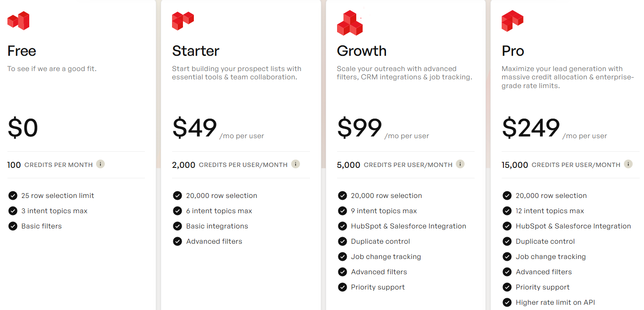This screenshot has height=310, width=644.
Task: Click the checkmark beside Basic filters
Action: (x=13, y=226)
